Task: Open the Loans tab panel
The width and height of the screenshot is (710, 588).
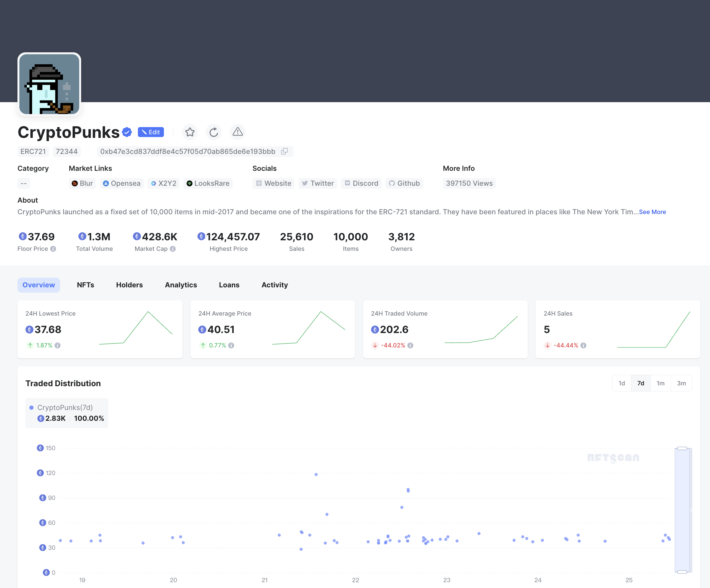Action: [x=229, y=284]
